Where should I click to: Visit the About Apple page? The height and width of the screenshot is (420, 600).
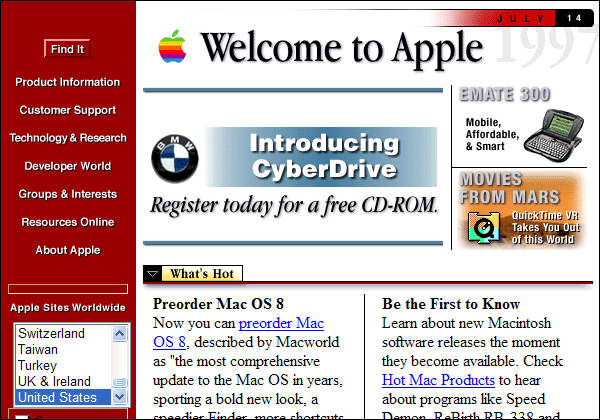tap(67, 250)
